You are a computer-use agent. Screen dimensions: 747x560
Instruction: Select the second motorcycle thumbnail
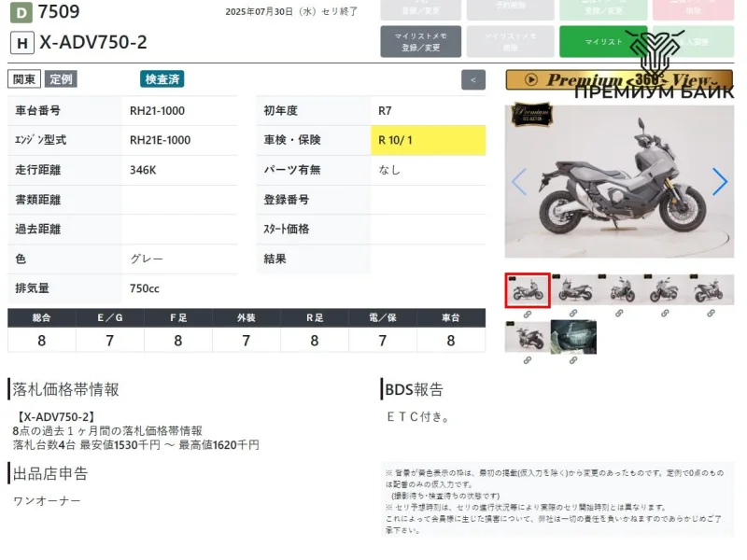(x=574, y=290)
